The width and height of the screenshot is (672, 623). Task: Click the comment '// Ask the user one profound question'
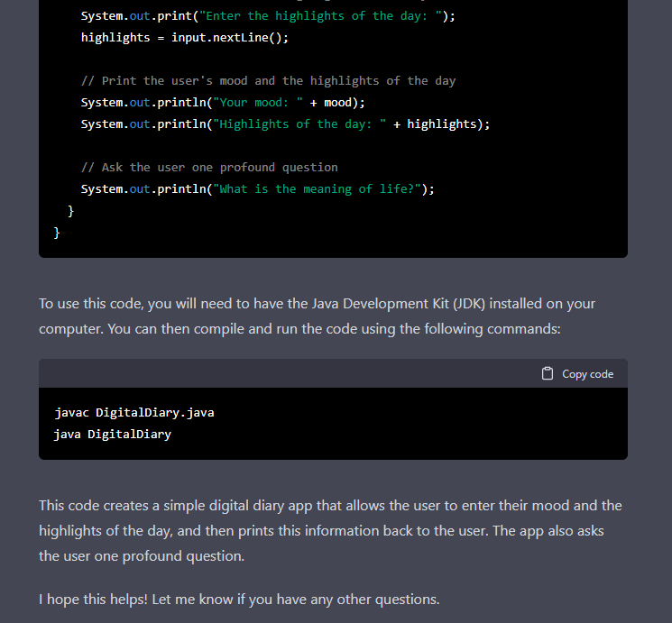point(209,168)
